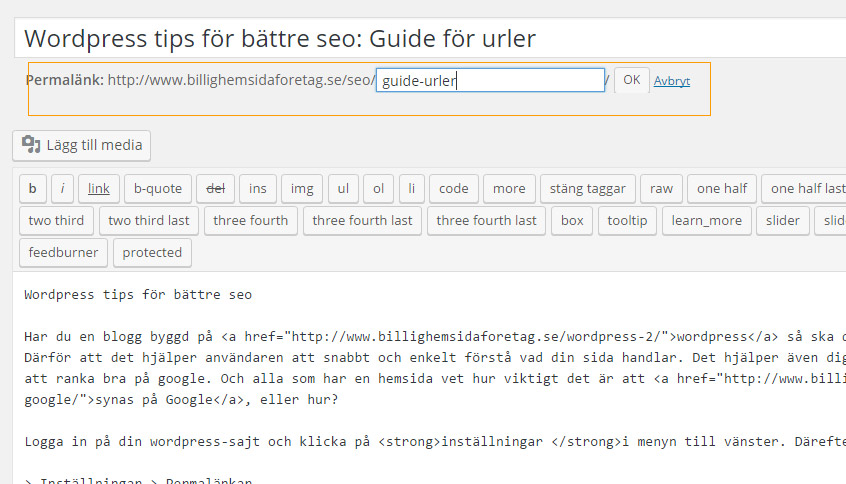Image resolution: width=846 pixels, height=484 pixels.
Task: Insert feedburner shortcode button
Action: [63, 253]
